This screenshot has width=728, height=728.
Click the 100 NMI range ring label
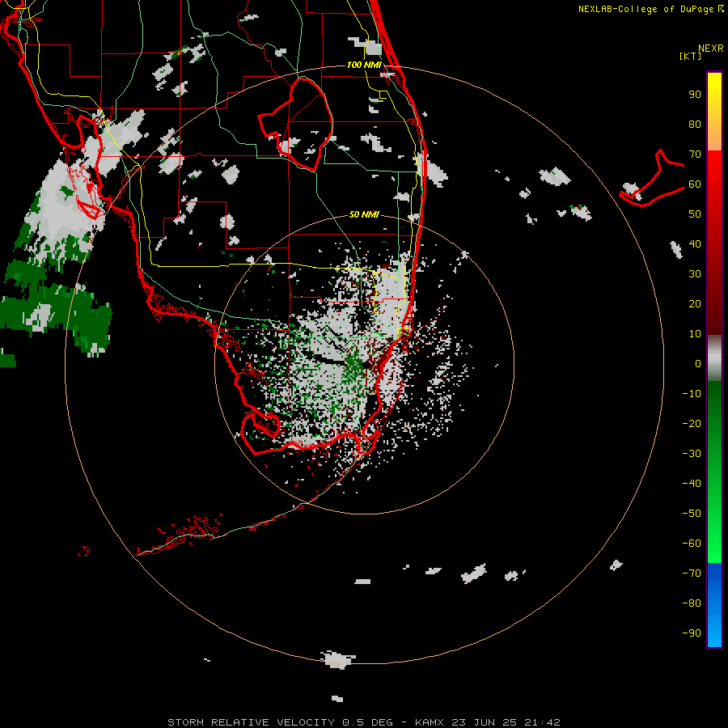tap(364, 65)
